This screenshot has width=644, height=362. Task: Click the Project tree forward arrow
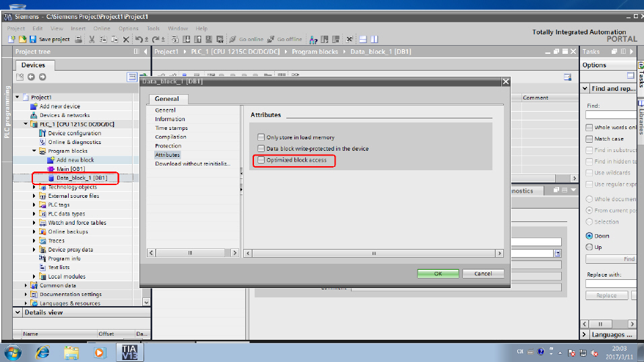point(42,77)
